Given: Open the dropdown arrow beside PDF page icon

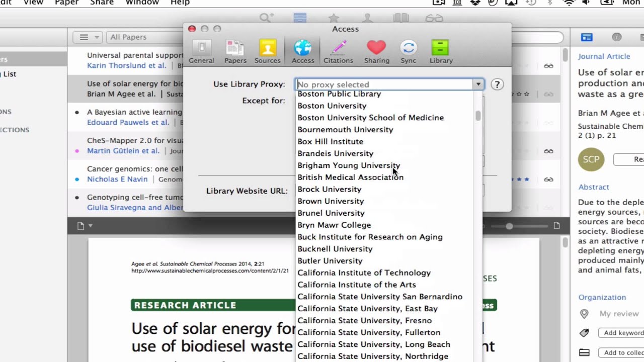Looking at the screenshot, I should tap(91, 226).
